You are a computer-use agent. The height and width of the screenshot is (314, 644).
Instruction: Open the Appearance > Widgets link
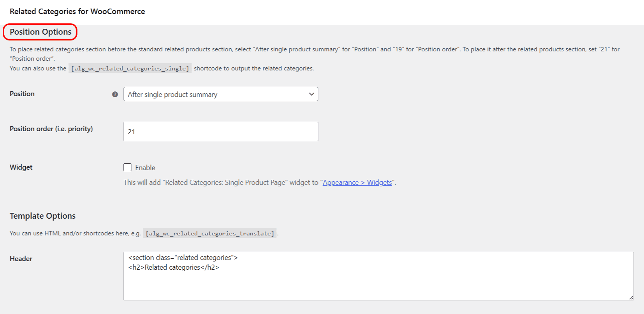click(357, 182)
